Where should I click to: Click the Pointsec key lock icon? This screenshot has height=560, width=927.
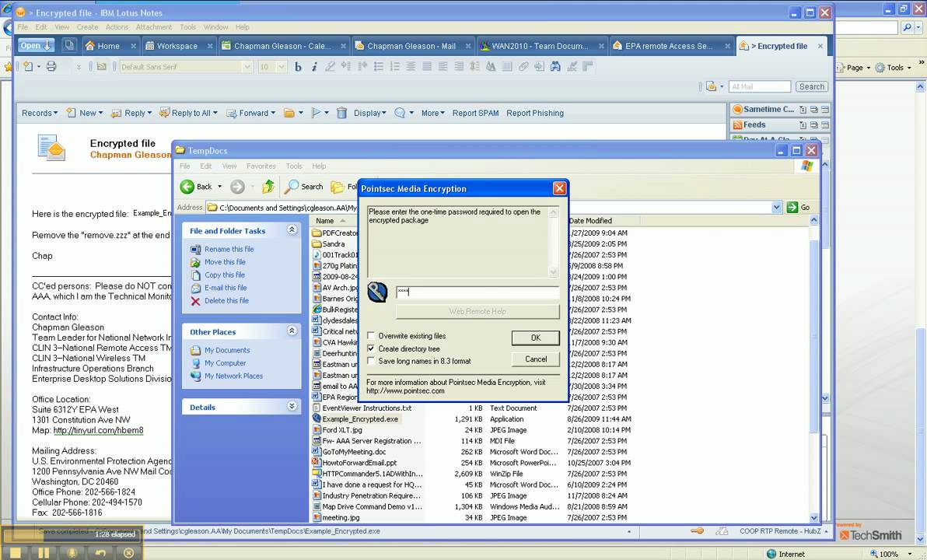coord(377,292)
